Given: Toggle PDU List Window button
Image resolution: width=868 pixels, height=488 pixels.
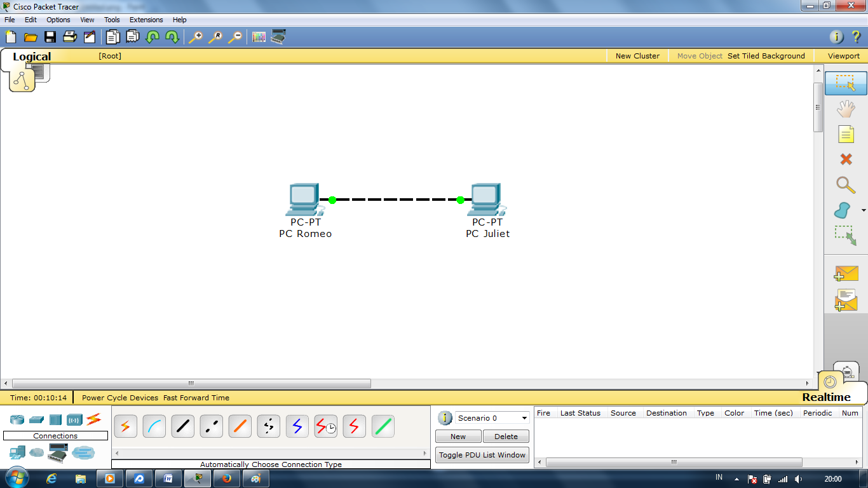Looking at the screenshot, I should pos(482,455).
